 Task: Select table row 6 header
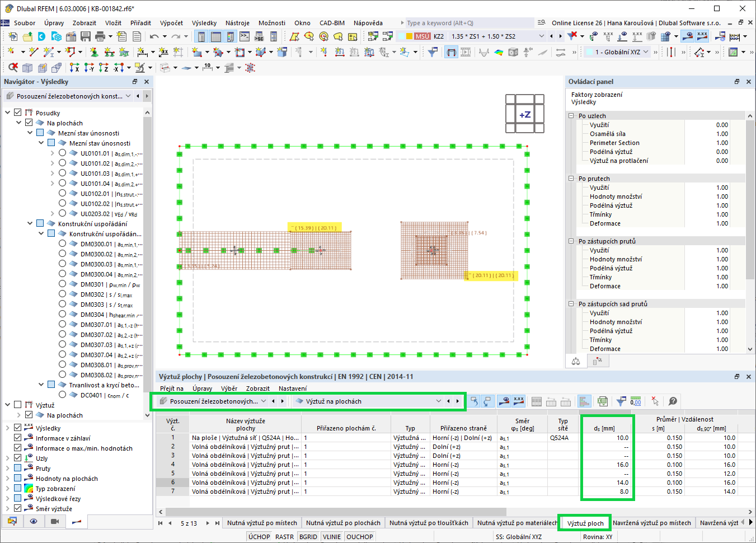172,483
